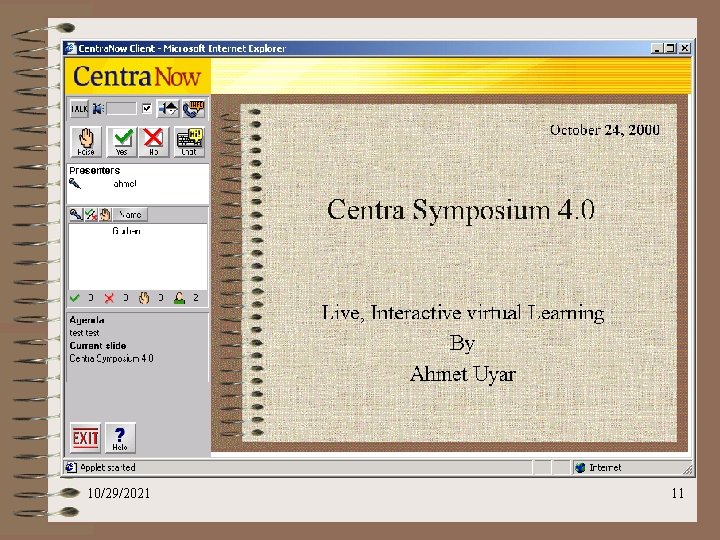Click current slide name Centra Symposium 4.0
Screen dimensions: 720x540
pyautogui.click(x=111, y=358)
